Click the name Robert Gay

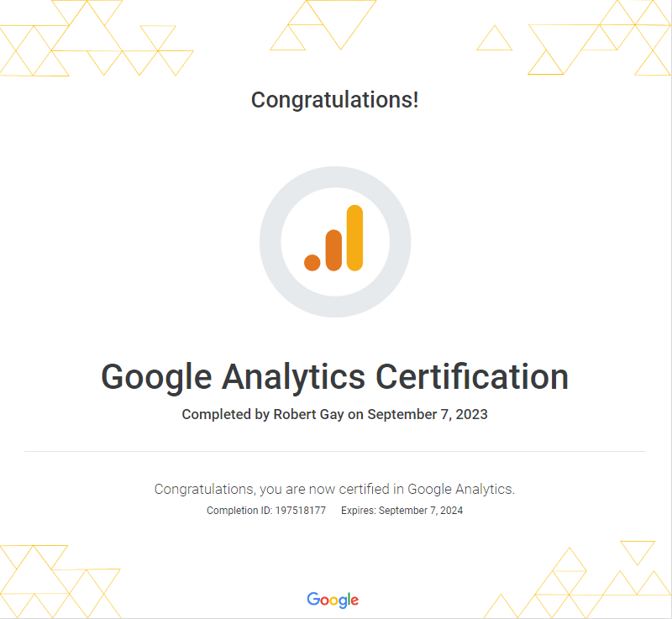(308, 415)
